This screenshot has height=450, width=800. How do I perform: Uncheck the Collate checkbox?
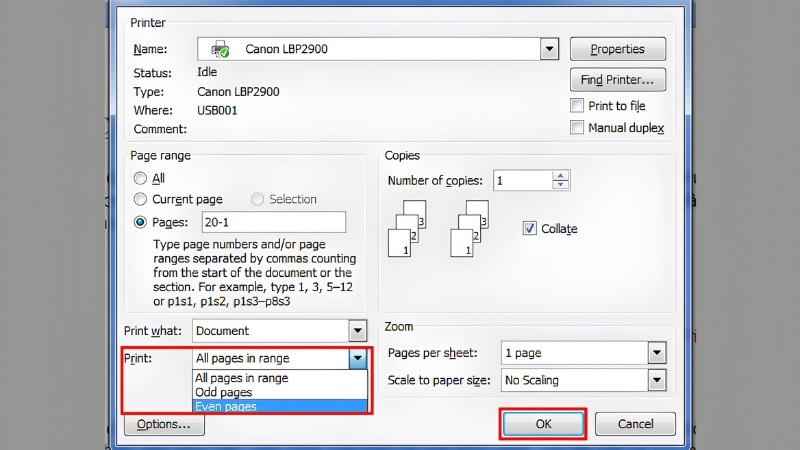(530, 228)
